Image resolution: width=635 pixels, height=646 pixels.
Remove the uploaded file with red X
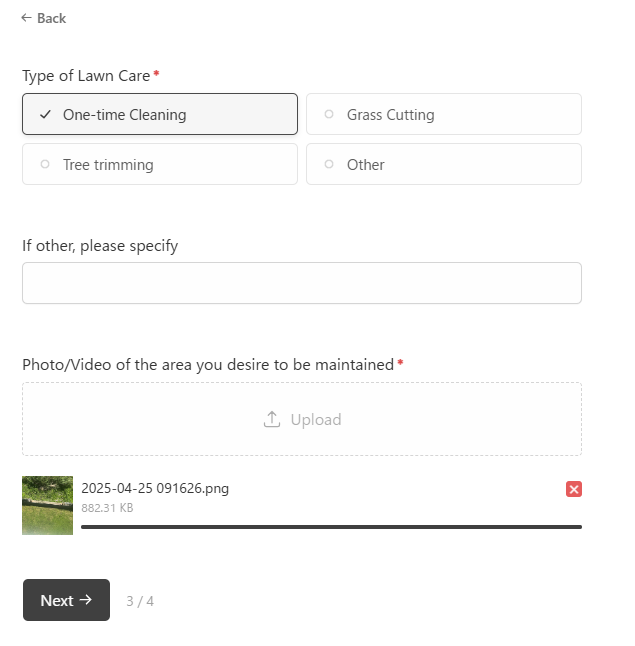(x=574, y=489)
